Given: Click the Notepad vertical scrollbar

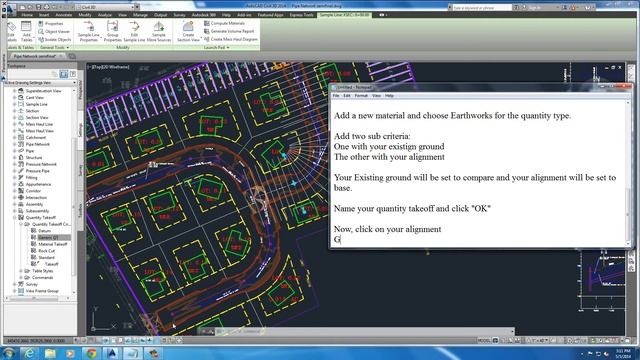Looking at the screenshot, I should [x=628, y=172].
